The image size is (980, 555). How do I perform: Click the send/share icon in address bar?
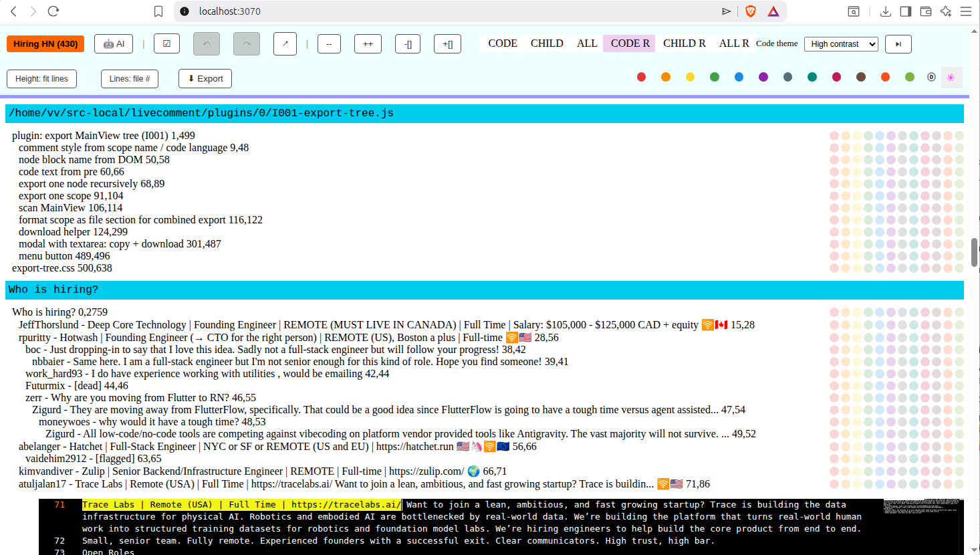727,11
